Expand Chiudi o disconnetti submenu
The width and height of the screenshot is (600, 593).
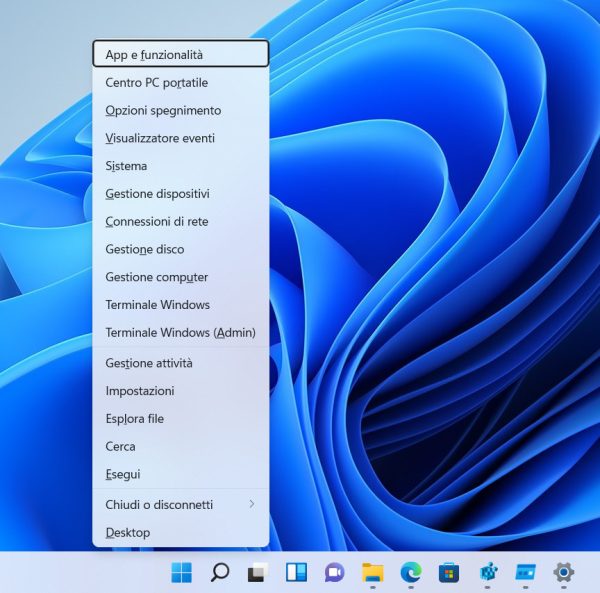point(181,505)
